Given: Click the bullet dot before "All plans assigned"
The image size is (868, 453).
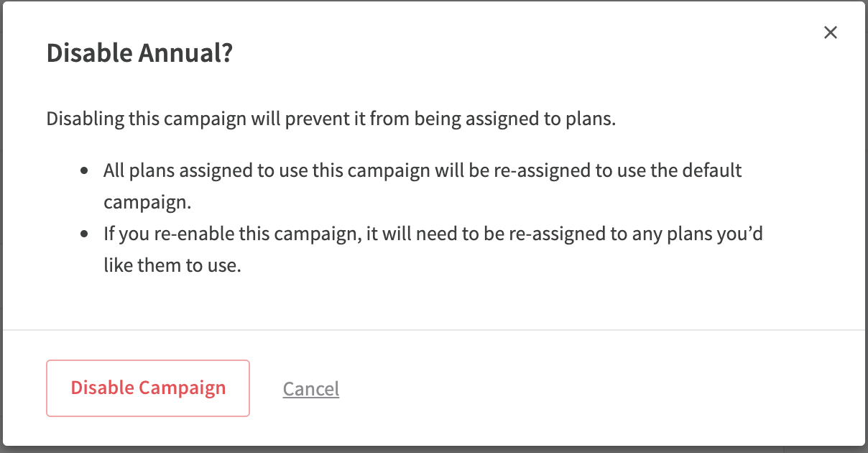Looking at the screenshot, I should [86, 172].
